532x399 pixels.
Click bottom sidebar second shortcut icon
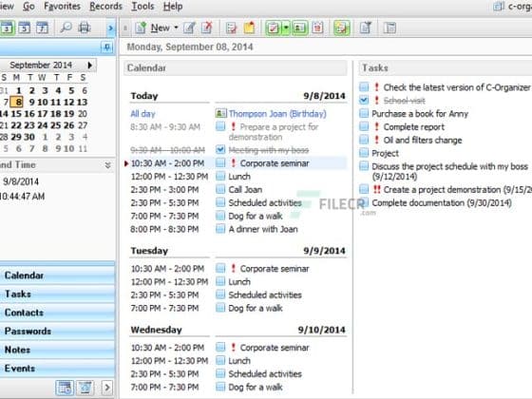tap(85, 388)
